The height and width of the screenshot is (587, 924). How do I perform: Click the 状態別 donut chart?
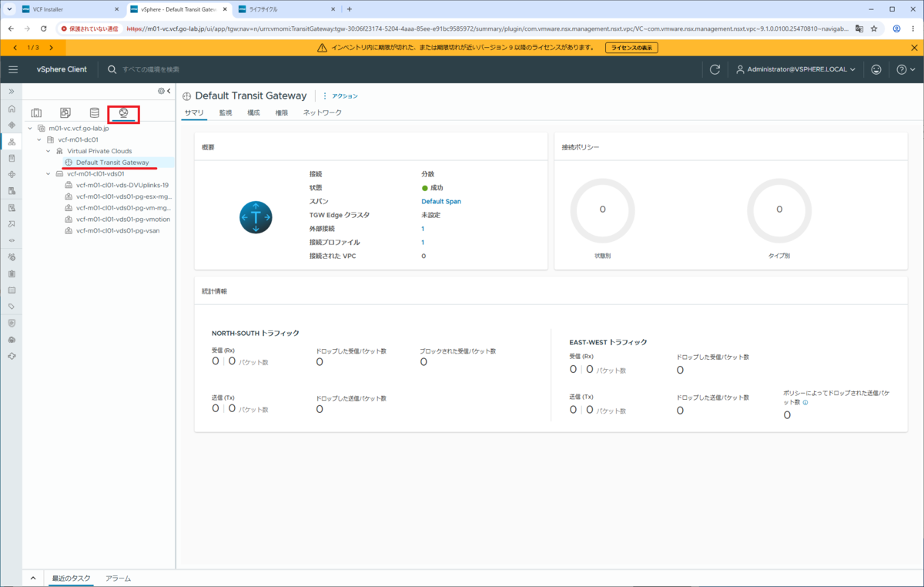602,210
